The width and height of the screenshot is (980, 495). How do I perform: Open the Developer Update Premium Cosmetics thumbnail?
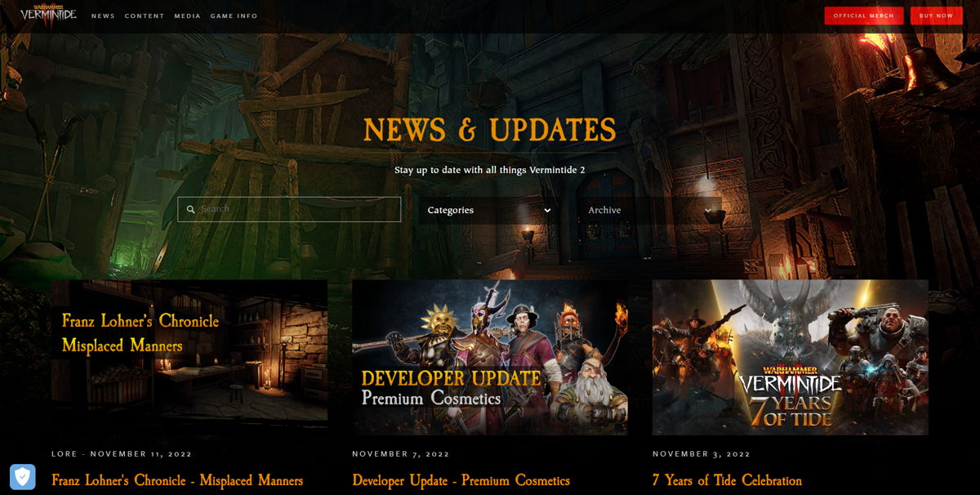(490, 358)
